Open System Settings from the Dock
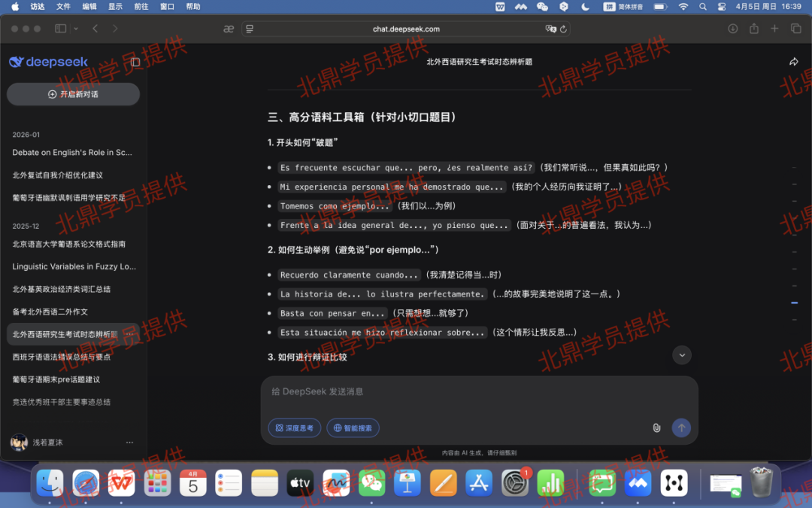This screenshot has height=508, width=812. 515,482
